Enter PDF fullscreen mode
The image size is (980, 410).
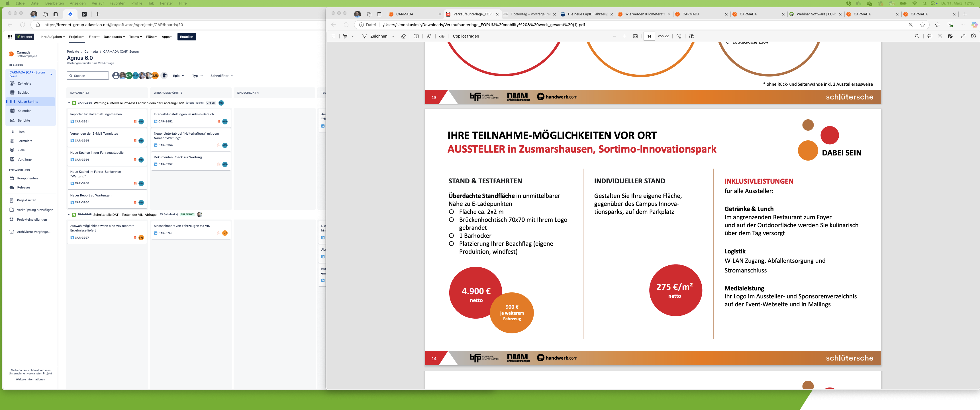click(x=963, y=36)
